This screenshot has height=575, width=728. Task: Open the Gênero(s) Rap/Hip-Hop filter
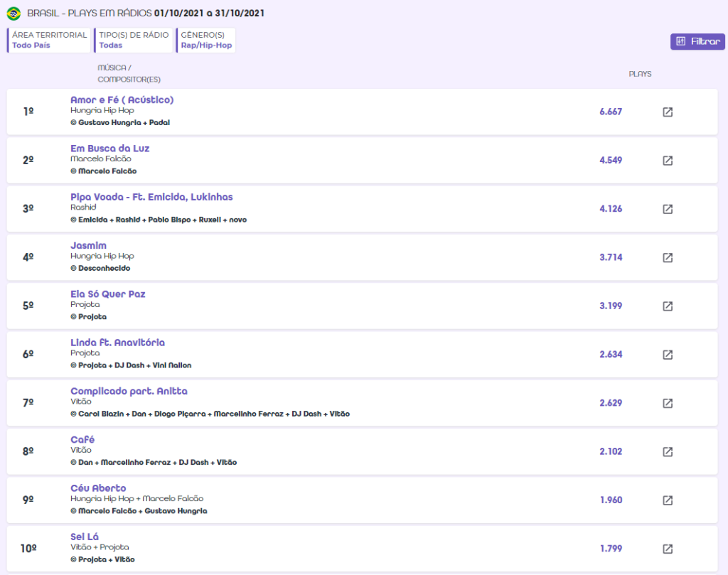[206, 41]
